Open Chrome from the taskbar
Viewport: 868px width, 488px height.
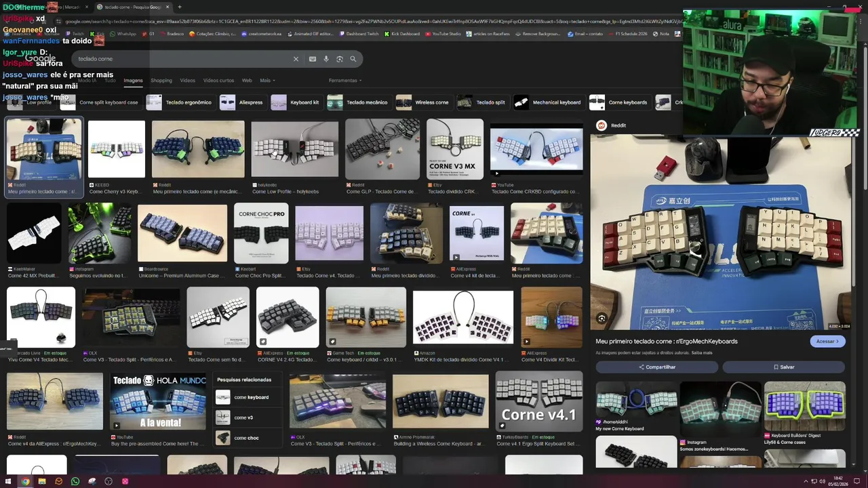[25, 481]
